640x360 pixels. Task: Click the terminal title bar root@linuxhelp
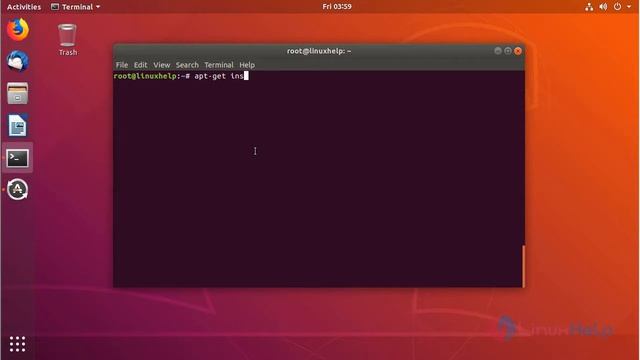319,51
